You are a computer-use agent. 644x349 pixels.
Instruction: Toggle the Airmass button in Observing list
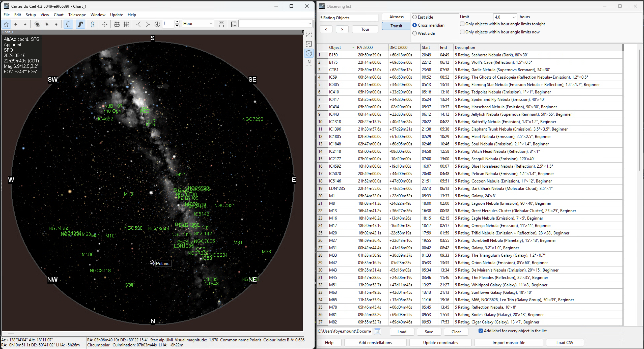[396, 17]
